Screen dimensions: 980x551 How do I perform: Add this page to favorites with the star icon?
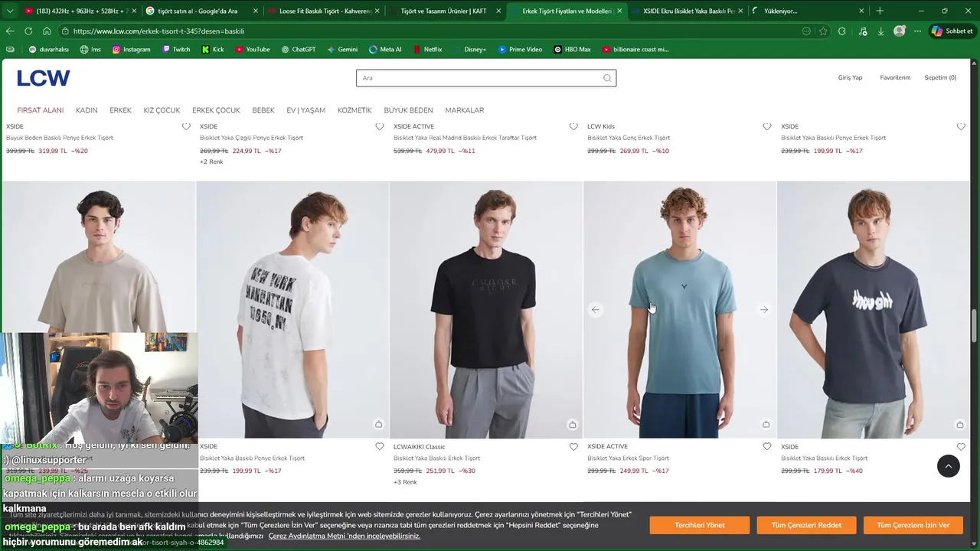(x=823, y=31)
